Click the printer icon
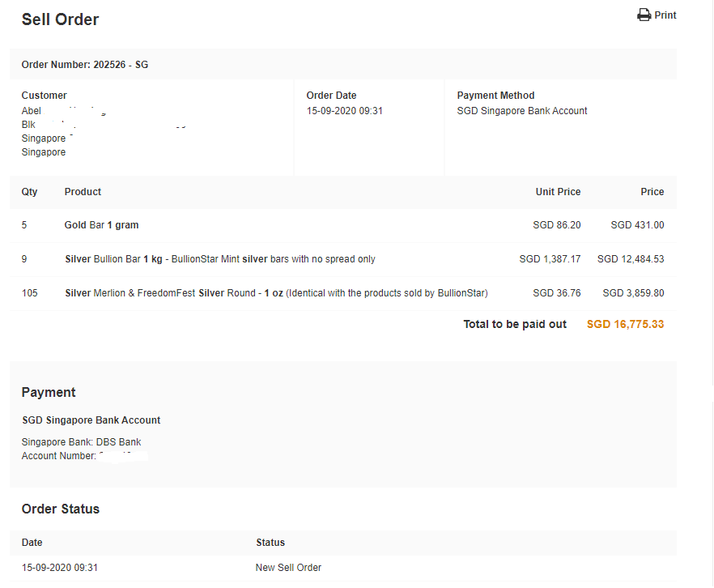The height and width of the screenshot is (588, 714). [644, 15]
